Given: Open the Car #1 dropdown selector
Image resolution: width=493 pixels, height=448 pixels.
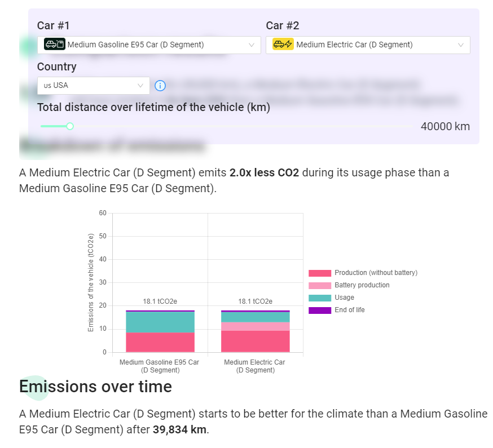Looking at the screenshot, I should pos(149,45).
